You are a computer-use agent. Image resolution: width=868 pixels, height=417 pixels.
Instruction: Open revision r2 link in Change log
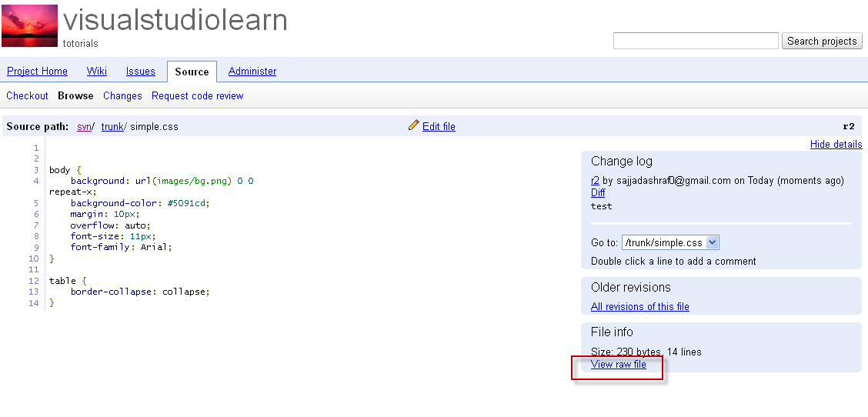click(x=595, y=181)
